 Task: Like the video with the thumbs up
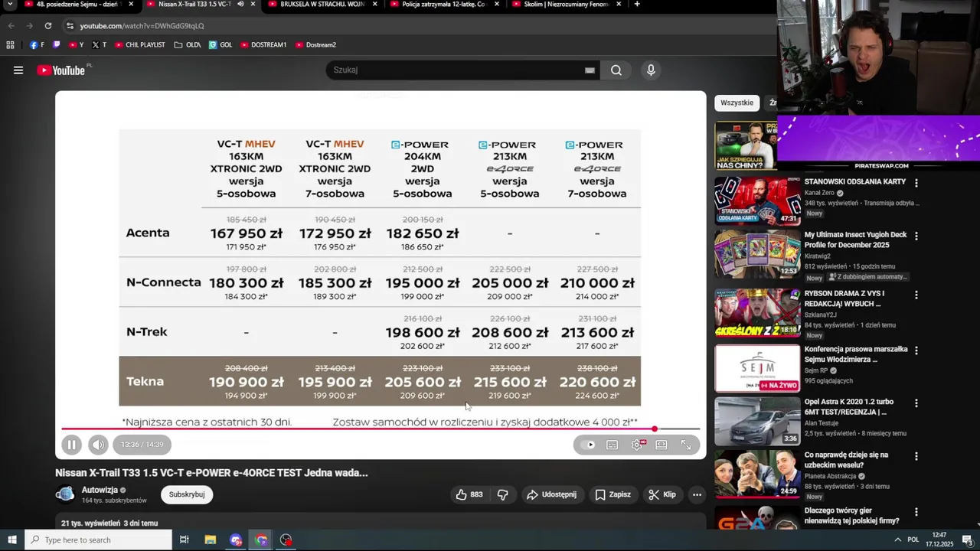tap(469, 494)
